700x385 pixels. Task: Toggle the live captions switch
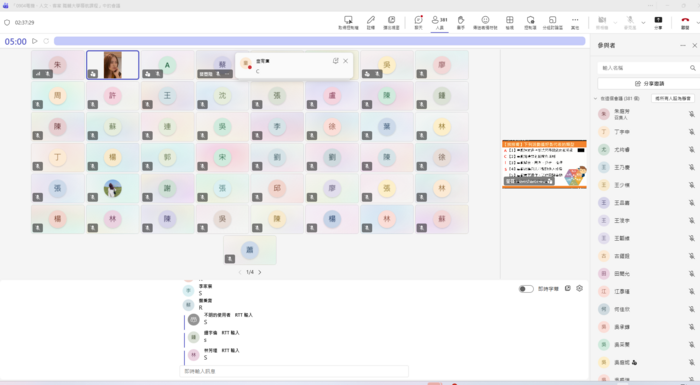(526, 289)
